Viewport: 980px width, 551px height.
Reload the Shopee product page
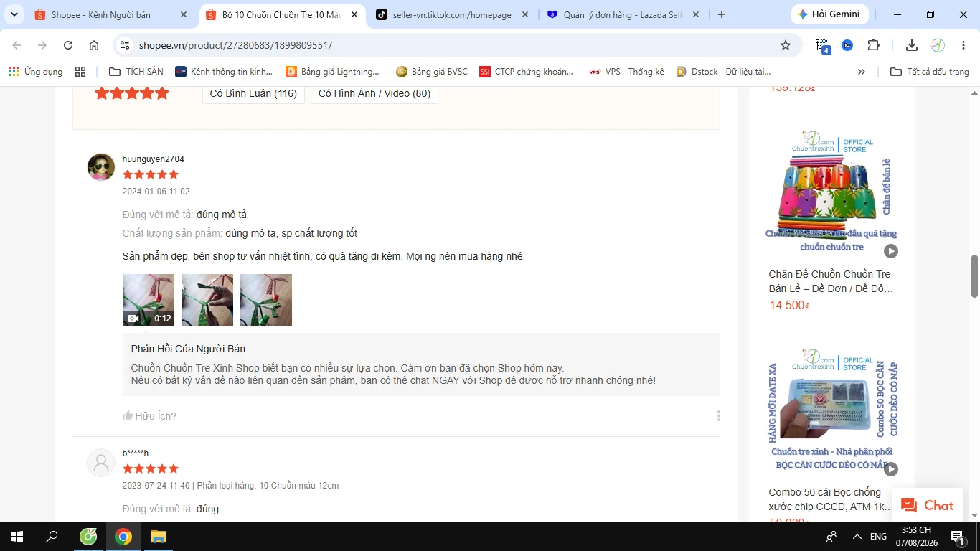point(68,45)
